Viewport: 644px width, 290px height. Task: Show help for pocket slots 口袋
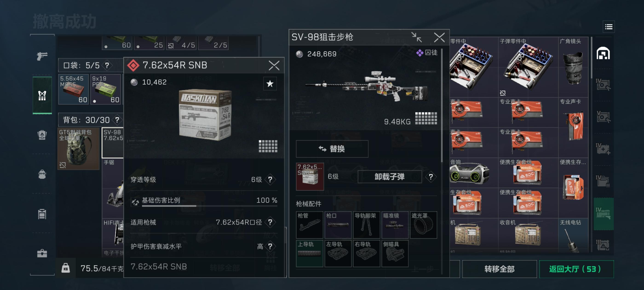click(107, 65)
